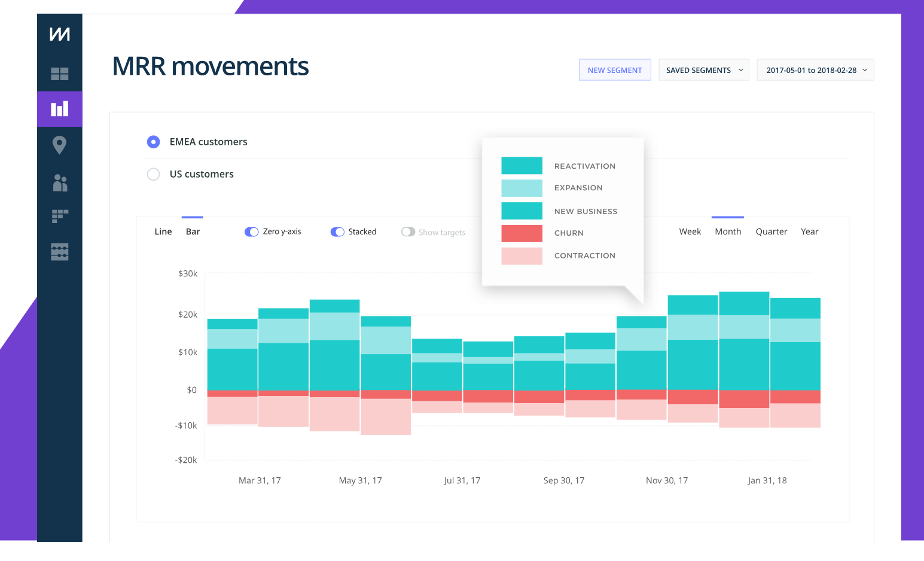Switch granularity to Year
The image size is (924, 561).
809,231
